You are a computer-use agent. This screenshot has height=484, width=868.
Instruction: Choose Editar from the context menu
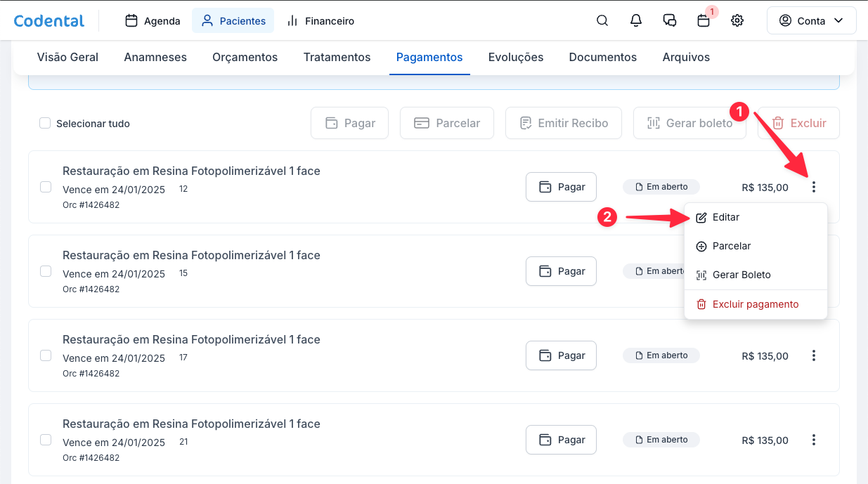pyautogui.click(x=725, y=218)
